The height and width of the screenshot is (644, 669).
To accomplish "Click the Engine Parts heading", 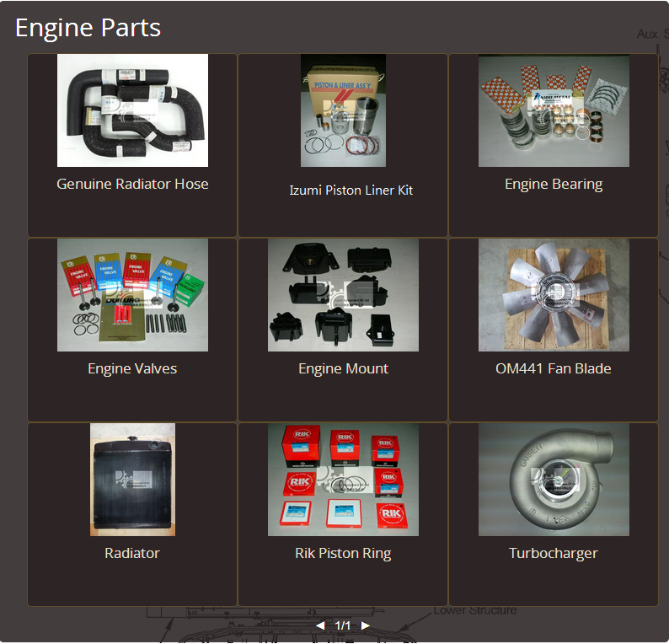I will pos(88,28).
